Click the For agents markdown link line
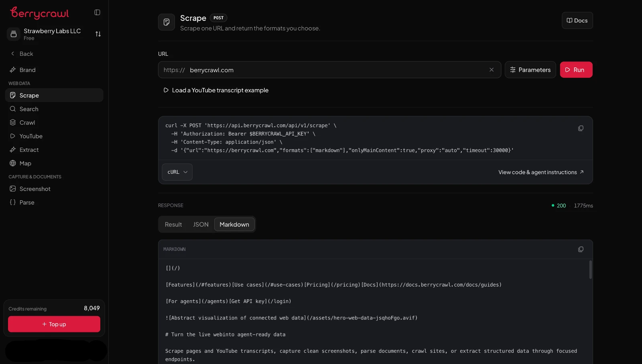Viewport: 642px width, 364px height. (228, 301)
